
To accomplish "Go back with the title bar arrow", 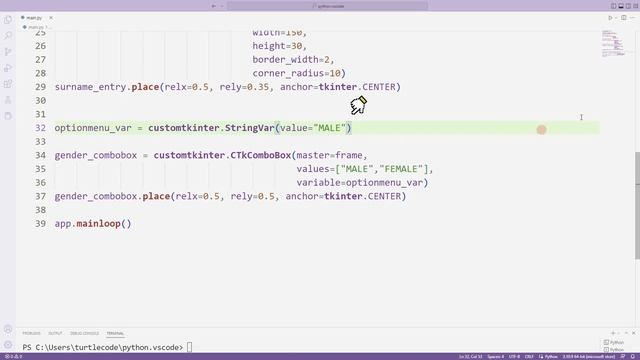I will pyautogui.click(x=213, y=6).
